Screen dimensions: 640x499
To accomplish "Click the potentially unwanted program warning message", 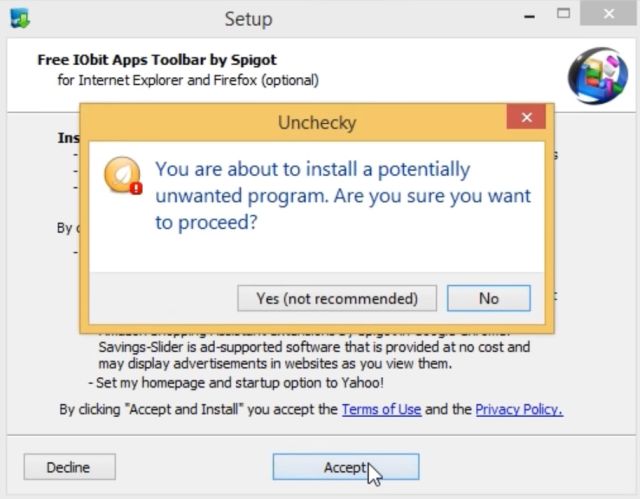I will point(343,196).
